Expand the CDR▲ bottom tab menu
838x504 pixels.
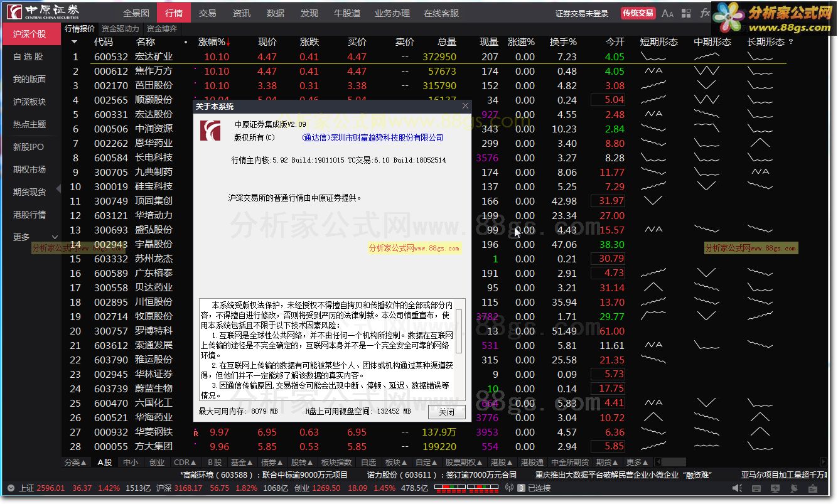point(185,463)
